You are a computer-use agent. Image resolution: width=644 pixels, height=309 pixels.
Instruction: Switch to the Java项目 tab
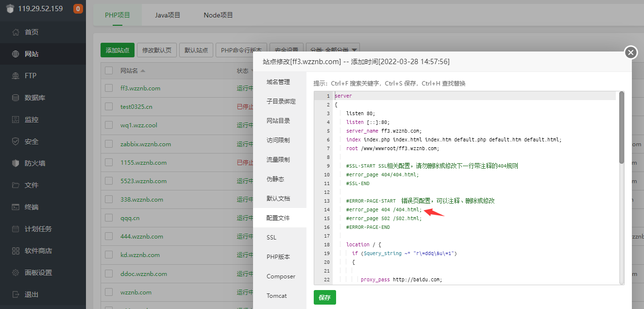point(168,15)
